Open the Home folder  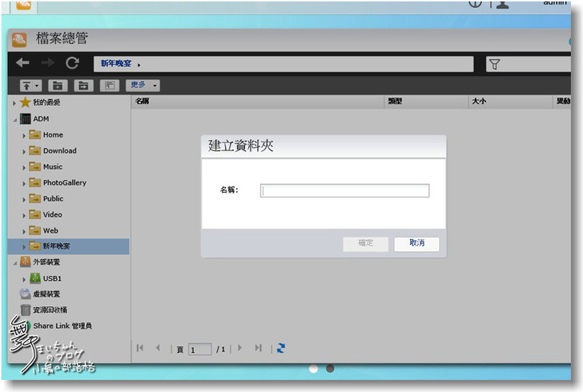(x=46, y=135)
